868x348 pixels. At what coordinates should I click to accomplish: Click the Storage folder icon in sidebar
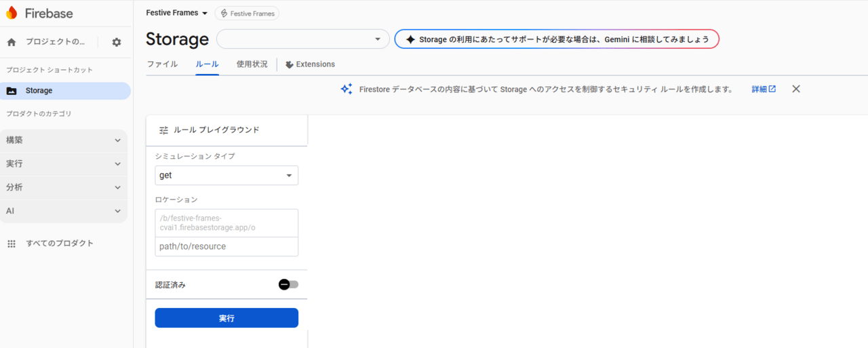tap(12, 91)
